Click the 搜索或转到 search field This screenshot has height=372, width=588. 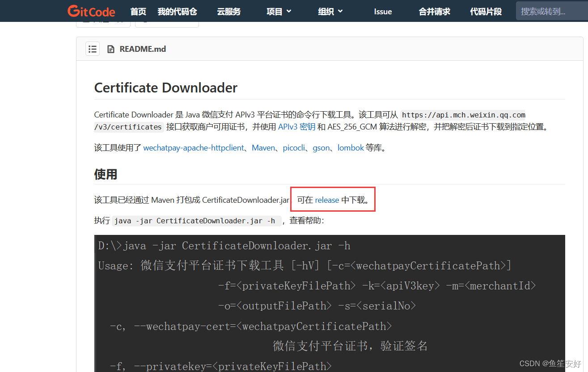coord(552,11)
